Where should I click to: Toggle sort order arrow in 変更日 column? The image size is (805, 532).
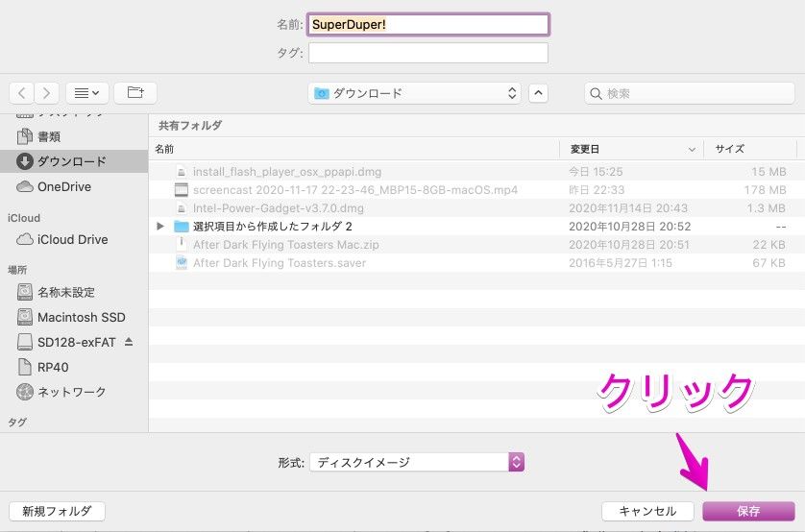[692, 149]
